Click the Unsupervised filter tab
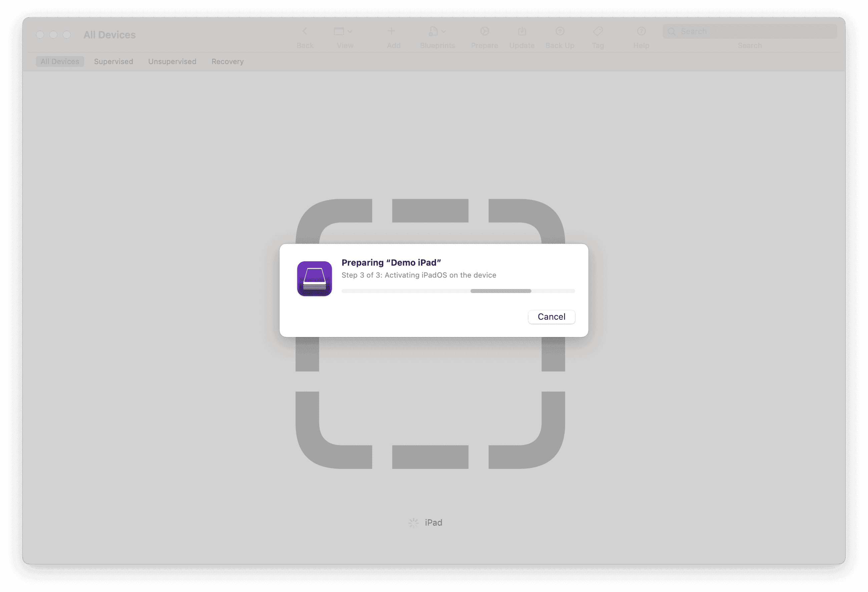Image resolution: width=868 pixels, height=592 pixels. coord(171,61)
